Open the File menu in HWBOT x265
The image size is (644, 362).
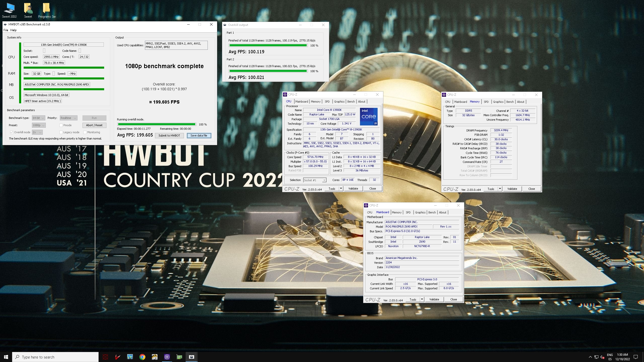click(x=6, y=30)
